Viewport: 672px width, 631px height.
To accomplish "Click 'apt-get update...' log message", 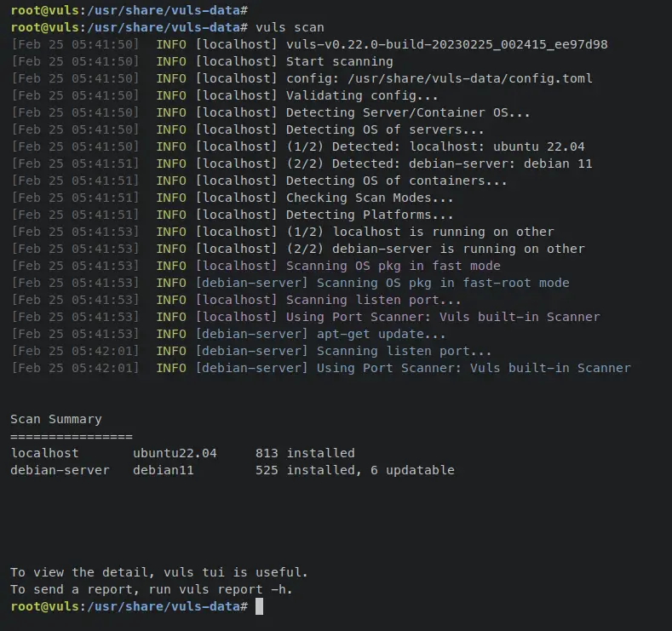I will (381, 334).
